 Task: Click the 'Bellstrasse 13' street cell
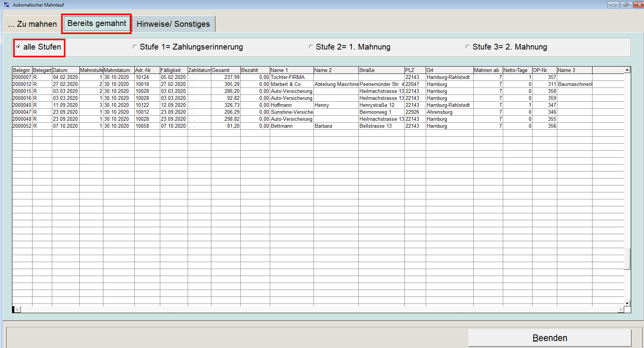pos(382,126)
